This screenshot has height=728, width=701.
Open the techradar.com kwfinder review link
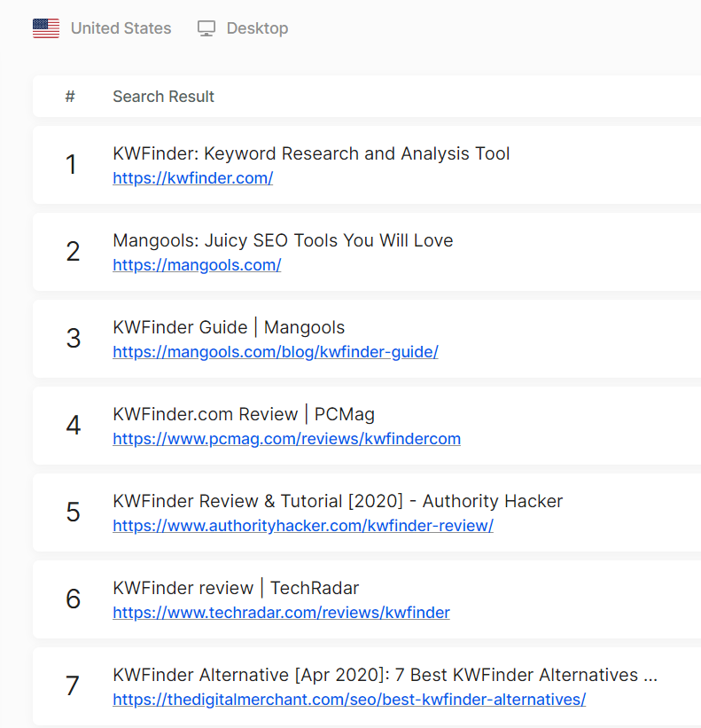coord(281,613)
